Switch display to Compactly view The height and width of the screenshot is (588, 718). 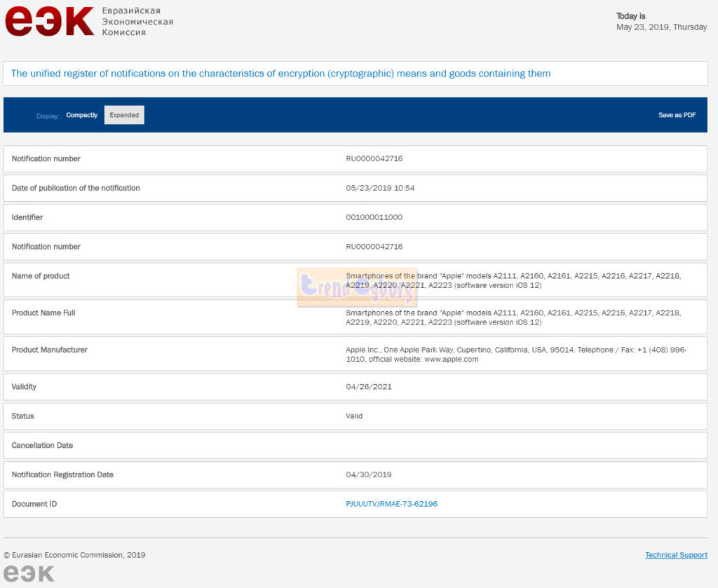[x=82, y=115]
